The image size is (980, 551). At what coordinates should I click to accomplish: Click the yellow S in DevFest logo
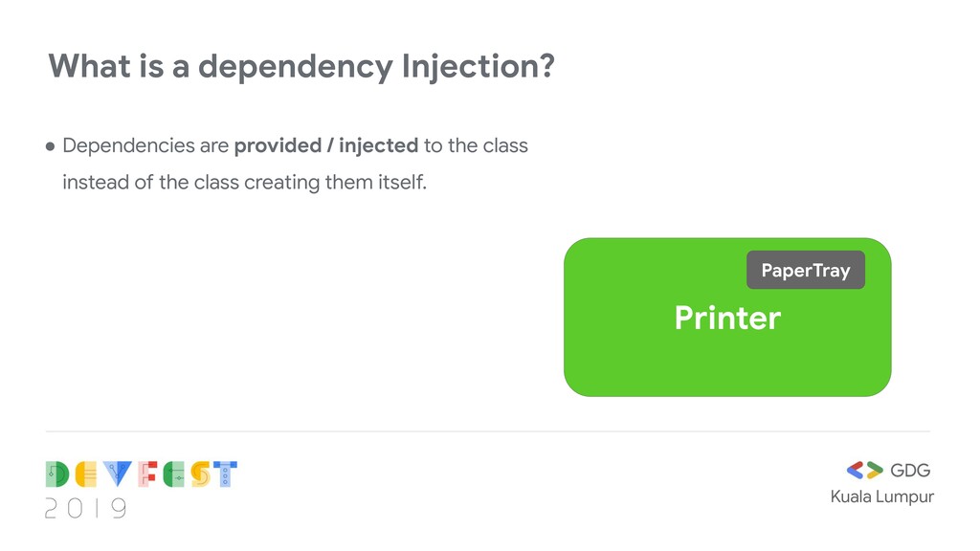(201, 474)
